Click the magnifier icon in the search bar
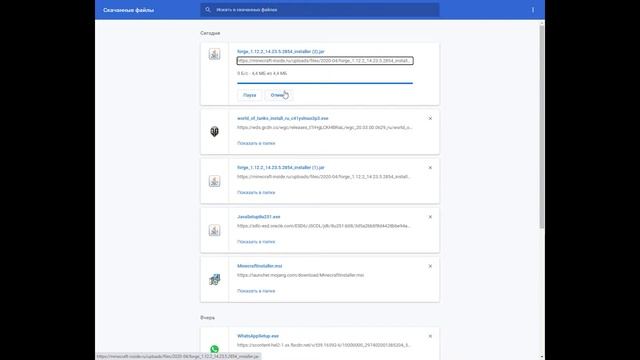640x360 pixels. click(208, 9)
